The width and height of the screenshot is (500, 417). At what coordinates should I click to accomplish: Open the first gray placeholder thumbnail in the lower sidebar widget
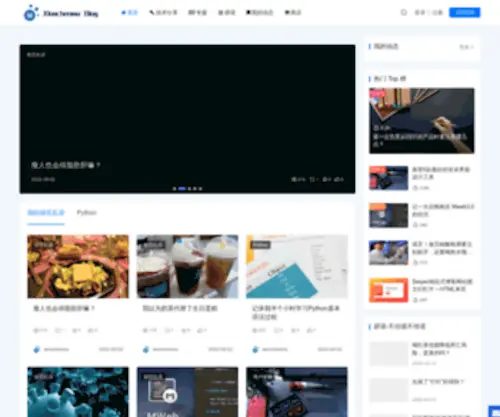coord(388,353)
